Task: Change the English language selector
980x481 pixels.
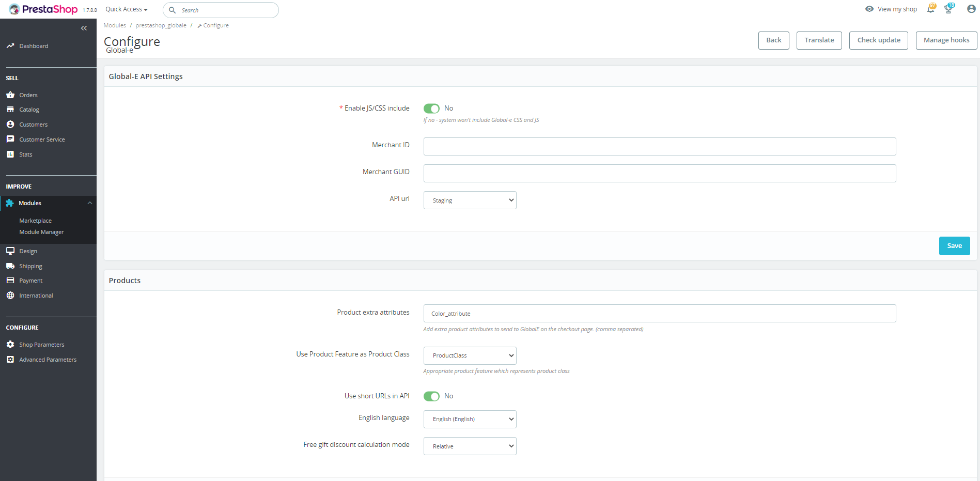Action: pyautogui.click(x=469, y=419)
